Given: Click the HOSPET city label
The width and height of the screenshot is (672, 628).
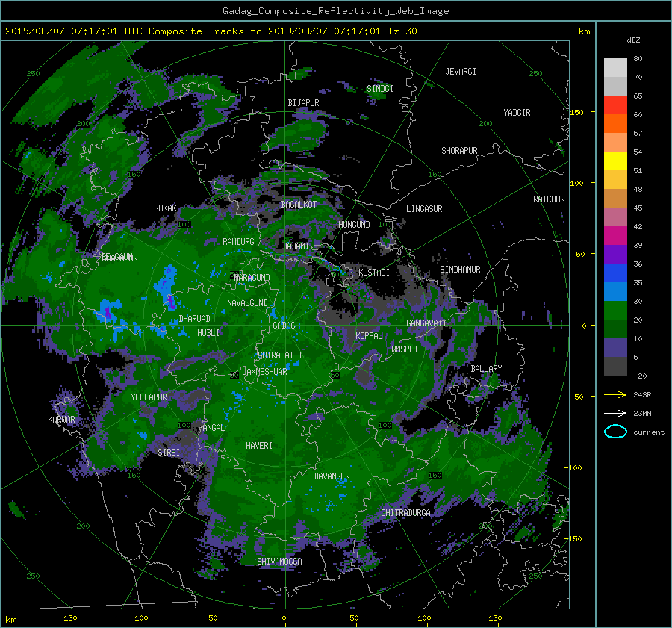Looking at the screenshot, I should click(x=405, y=349).
